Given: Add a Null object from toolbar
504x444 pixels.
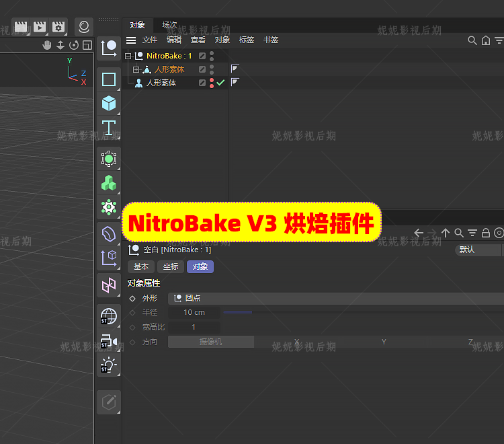Looking at the screenshot, I should [109, 48].
